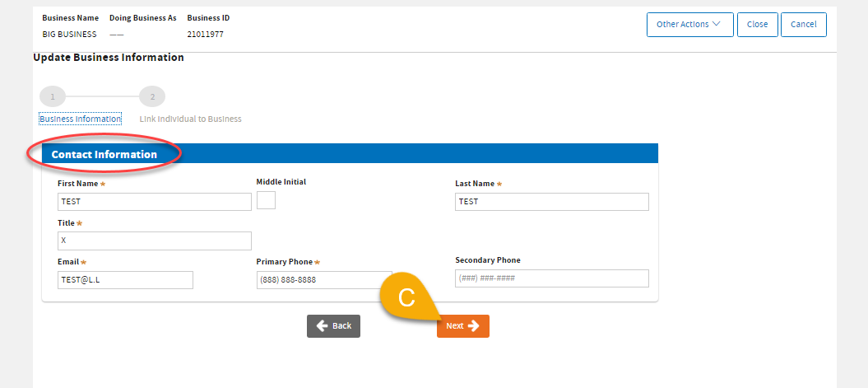Click the Business ID number 21011977

pos(205,35)
